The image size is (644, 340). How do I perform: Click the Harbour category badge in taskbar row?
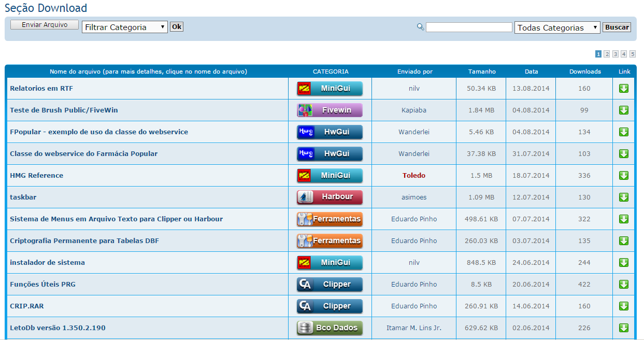coord(330,197)
